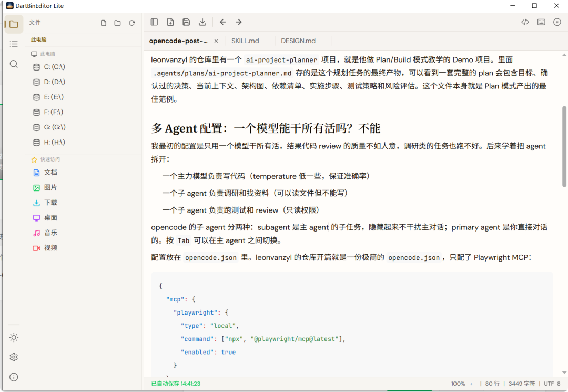Open the outline list icon in sidebar
Image resolution: width=568 pixels, height=392 pixels.
[14, 44]
